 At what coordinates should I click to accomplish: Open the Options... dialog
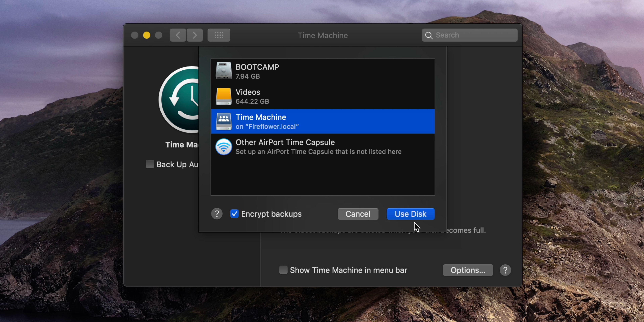pos(468,270)
